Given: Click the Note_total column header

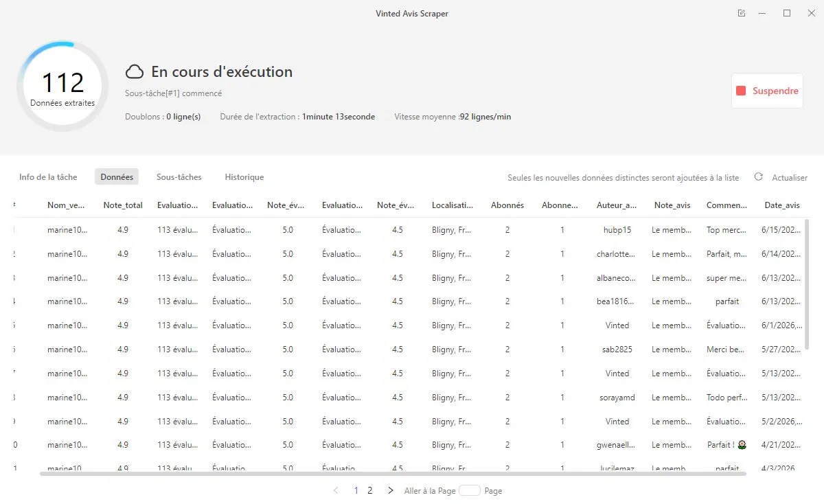Looking at the screenshot, I should [x=123, y=205].
